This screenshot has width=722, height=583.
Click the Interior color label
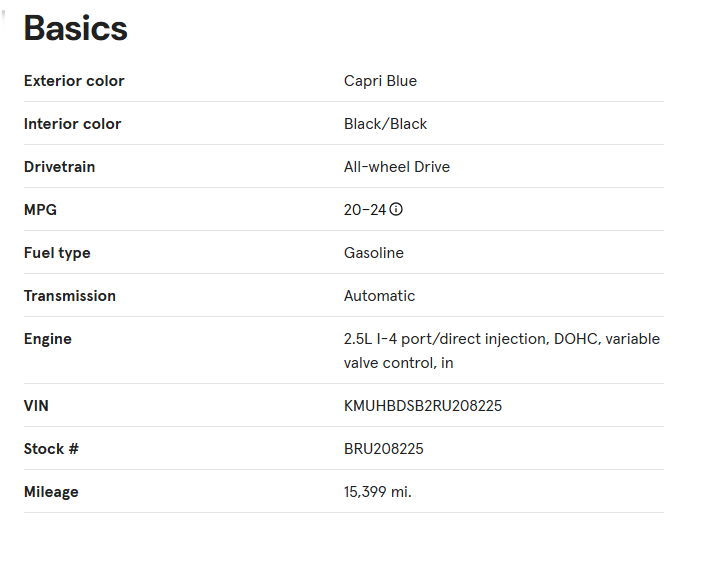click(72, 124)
